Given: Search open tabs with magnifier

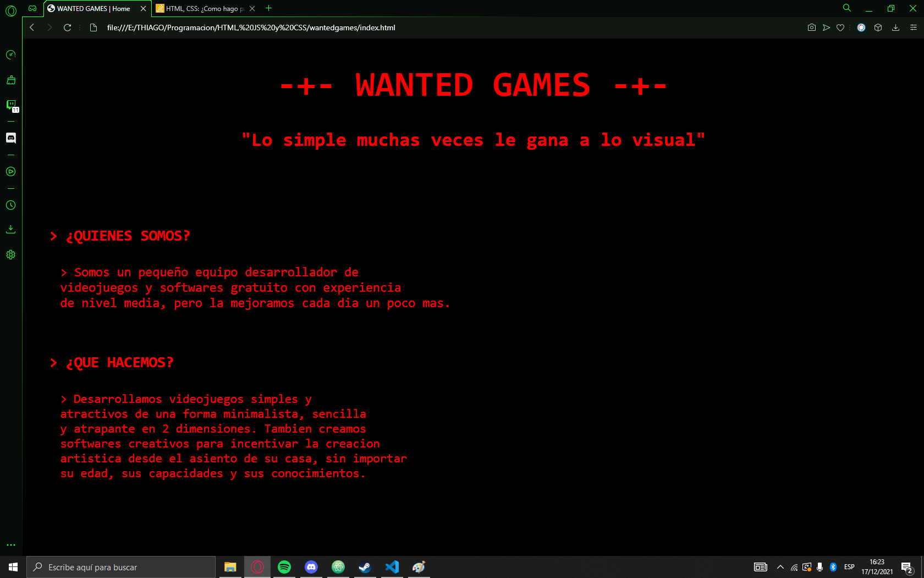Looking at the screenshot, I should click(x=847, y=8).
